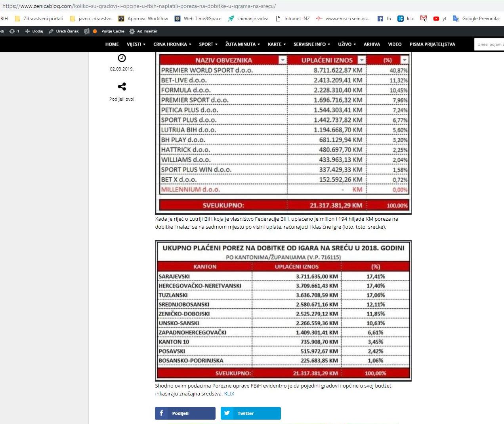
Task: Expand the VIJESTI menu
Action: pos(136,44)
